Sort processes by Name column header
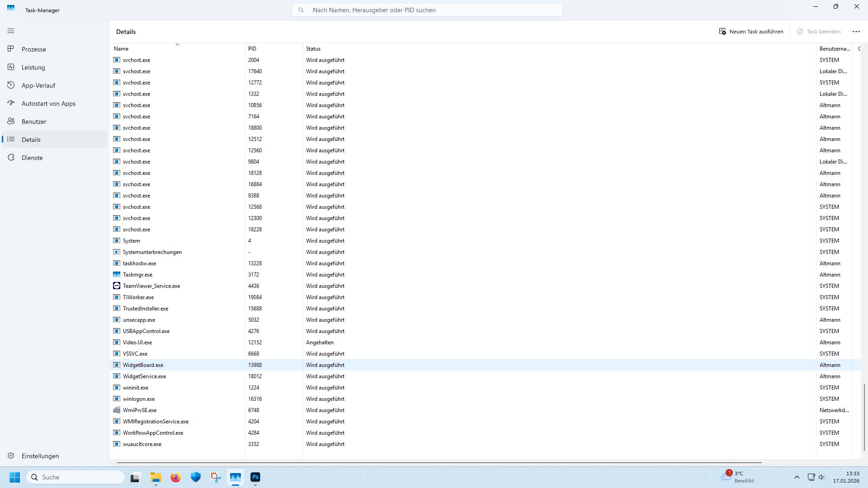Viewport: 868px width, 488px height. click(x=121, y=49)
